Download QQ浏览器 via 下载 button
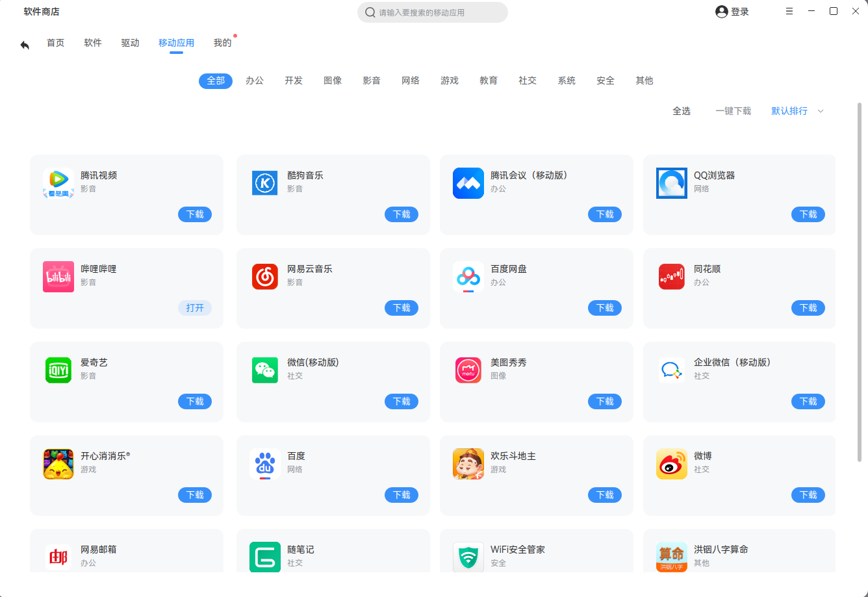The height and width of the screenshot is (597, 868). (808, 214)
